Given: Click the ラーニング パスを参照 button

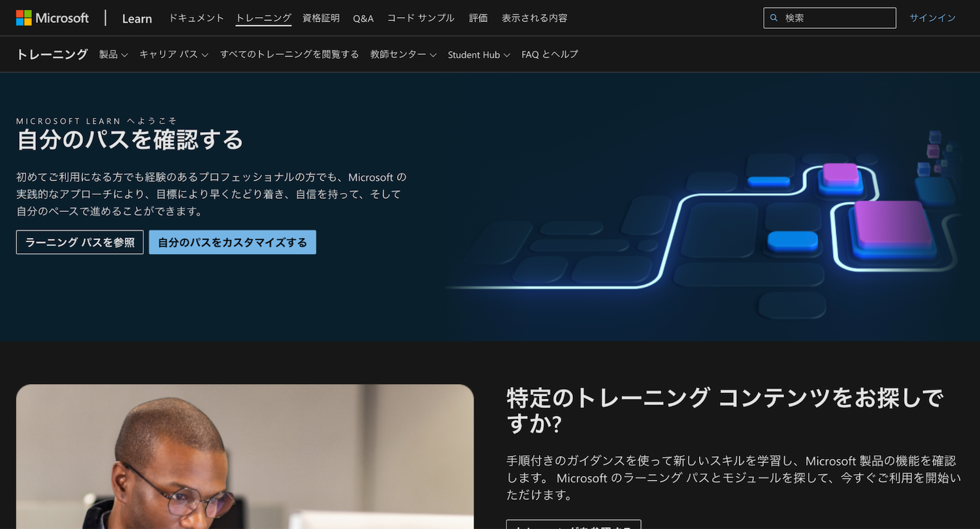Looking at the screenshot, I should (x=80, y=242).
